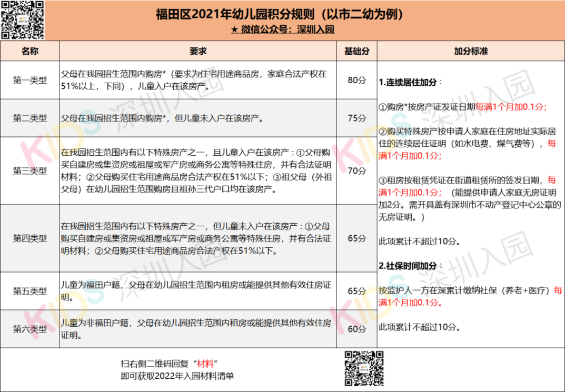The height and width of the screenshot is (392, 565).
Task: Click the 第三类型 requirement about 特殊房产 且儿童入户
Action: click(x=196, y=170)
